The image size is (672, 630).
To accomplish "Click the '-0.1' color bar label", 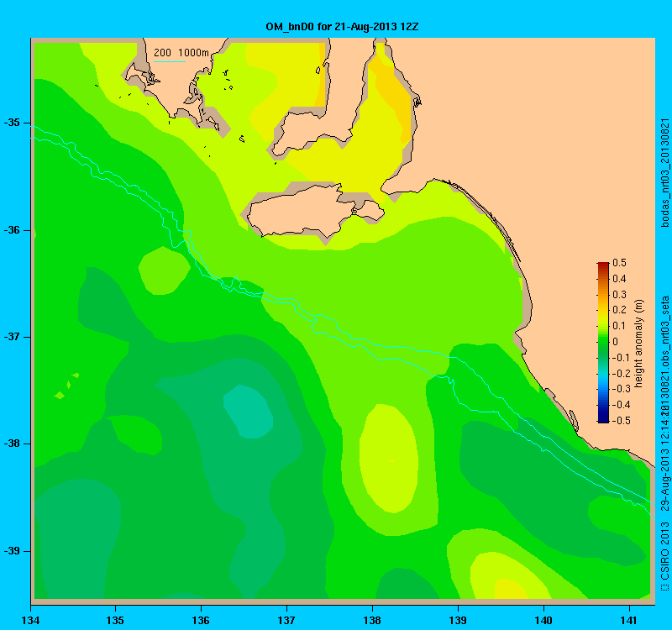I will pyautogui.click(x=621, y=358).
